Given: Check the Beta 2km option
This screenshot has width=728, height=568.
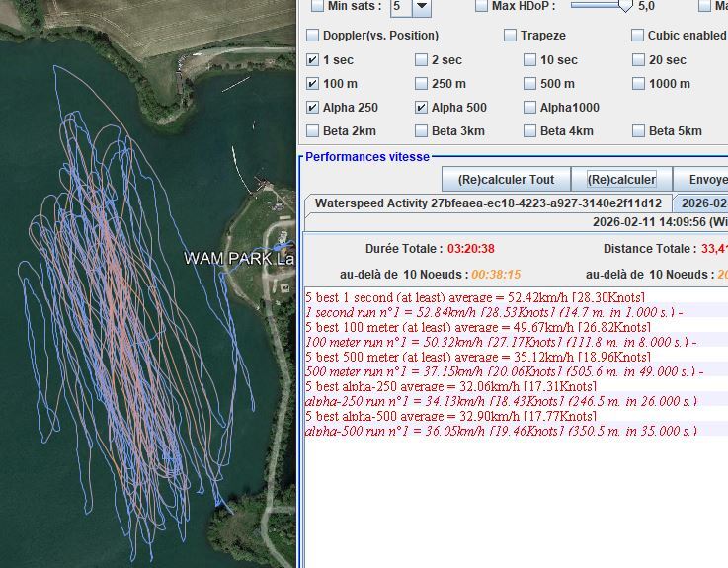Looking at the screenshot, I should click(313, 131).
